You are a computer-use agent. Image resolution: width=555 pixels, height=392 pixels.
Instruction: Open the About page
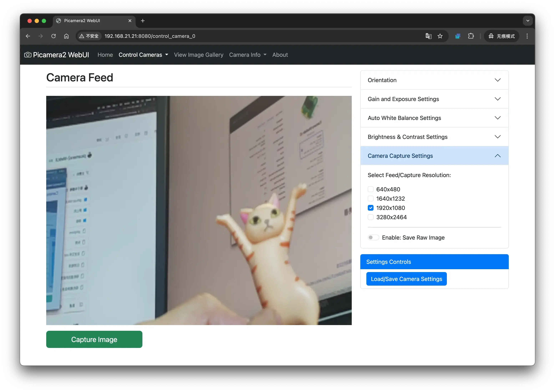(x=280, y=55)
